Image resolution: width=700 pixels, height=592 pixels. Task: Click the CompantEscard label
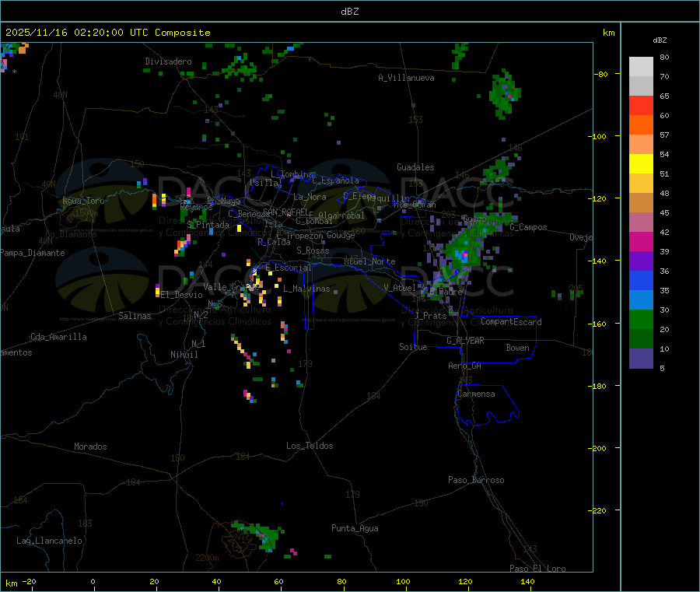(x=511, y=321)
